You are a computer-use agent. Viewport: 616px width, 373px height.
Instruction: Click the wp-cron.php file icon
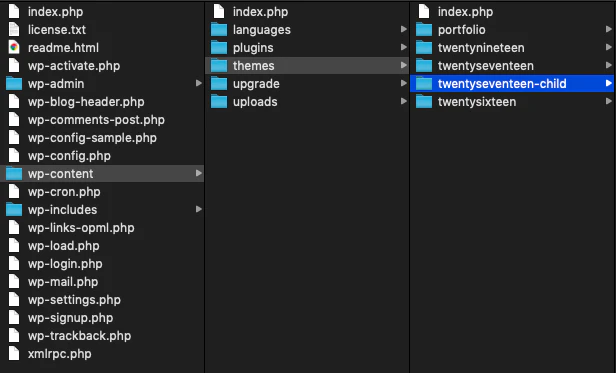pos(14,192)
